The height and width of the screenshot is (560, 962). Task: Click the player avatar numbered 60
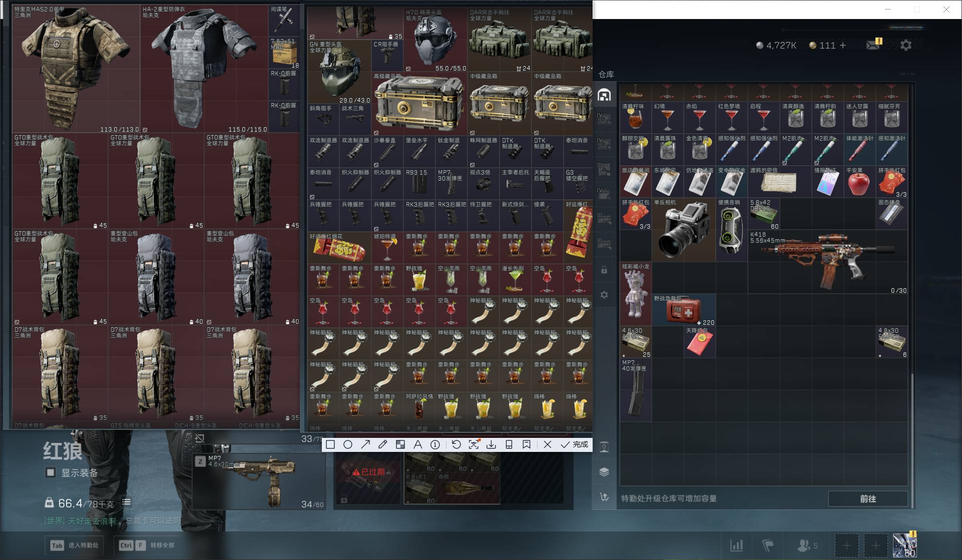coord(905,545)
